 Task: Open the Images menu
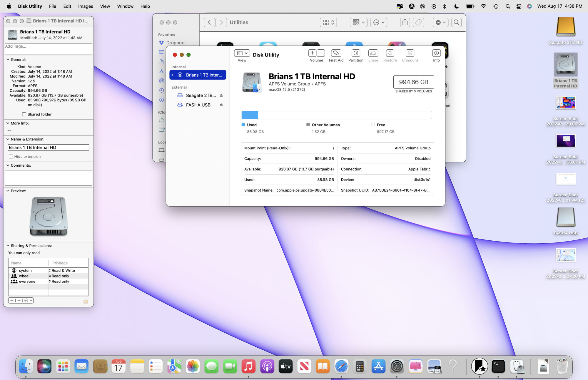click(85, 6)
